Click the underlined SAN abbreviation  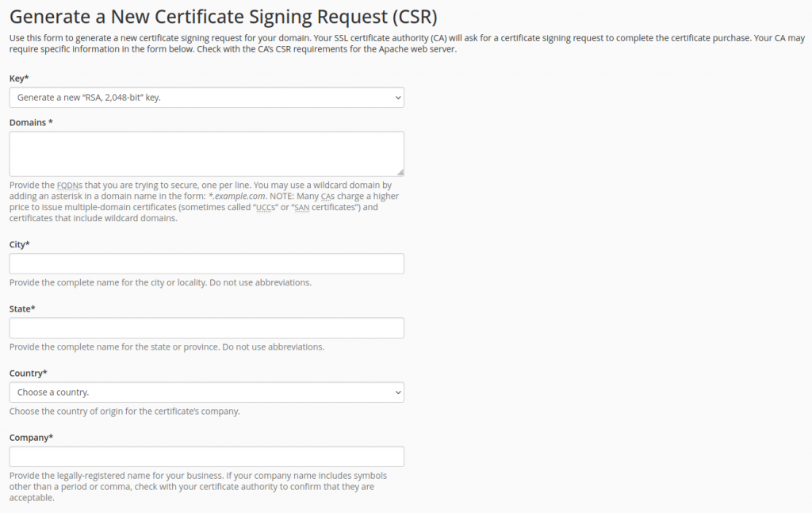[301, 208]
